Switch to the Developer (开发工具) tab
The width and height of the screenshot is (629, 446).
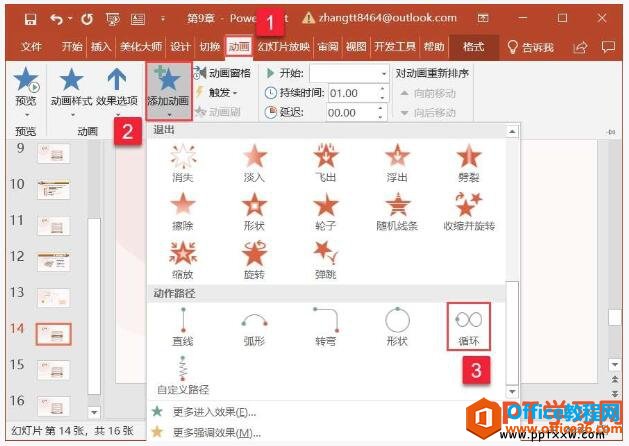click(395, 47)
